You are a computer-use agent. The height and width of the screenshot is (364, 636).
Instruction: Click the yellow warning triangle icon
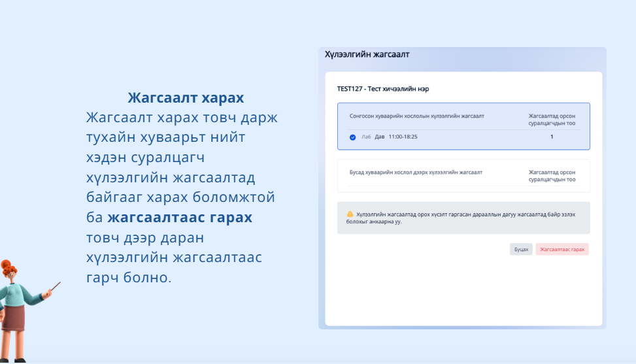pos(350,214)
